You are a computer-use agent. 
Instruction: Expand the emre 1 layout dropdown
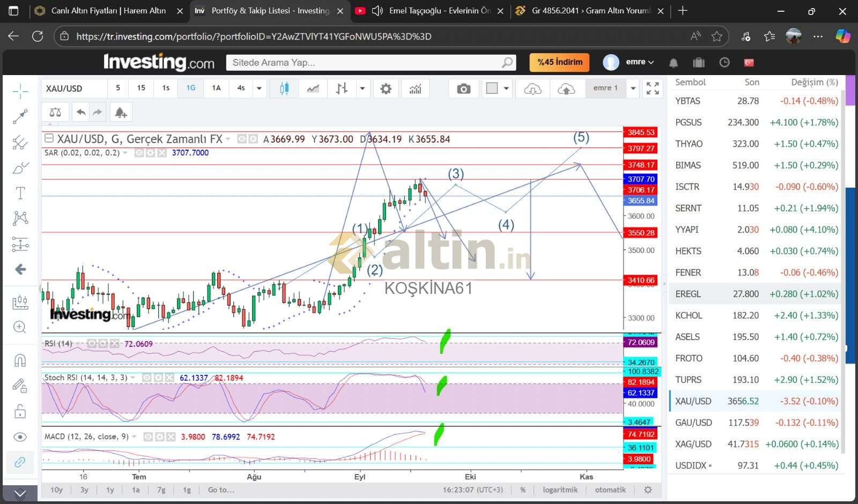(x=633, y=88)
